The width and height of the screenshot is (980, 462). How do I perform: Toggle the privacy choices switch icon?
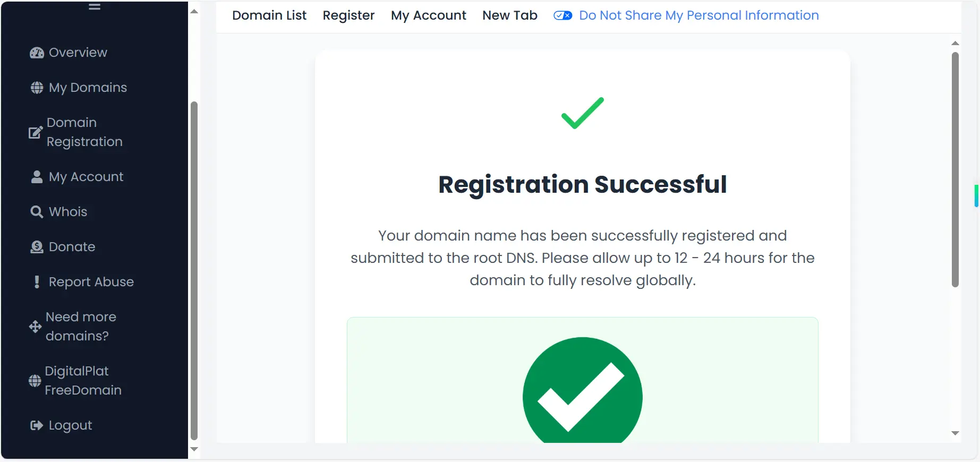pyautogui.click(x=563, y=15)
